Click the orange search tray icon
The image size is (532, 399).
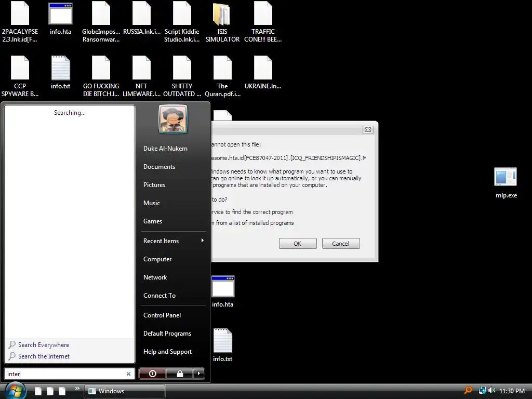click(468, 391)
